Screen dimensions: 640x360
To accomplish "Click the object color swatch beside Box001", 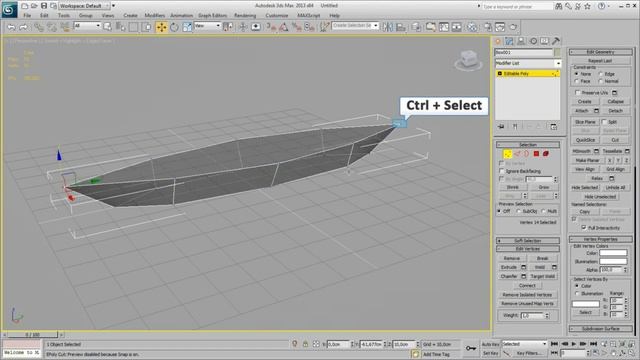I will click(558, 53).
